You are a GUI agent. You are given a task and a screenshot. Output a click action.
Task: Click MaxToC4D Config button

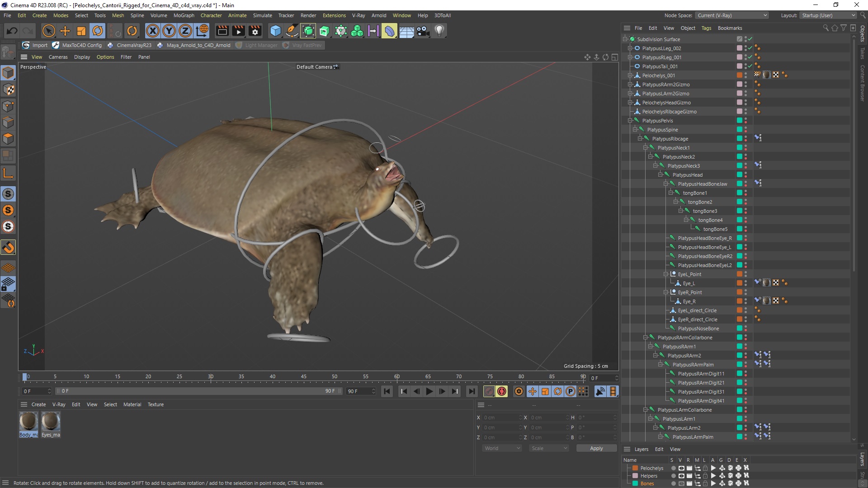(x=77, y=45)
